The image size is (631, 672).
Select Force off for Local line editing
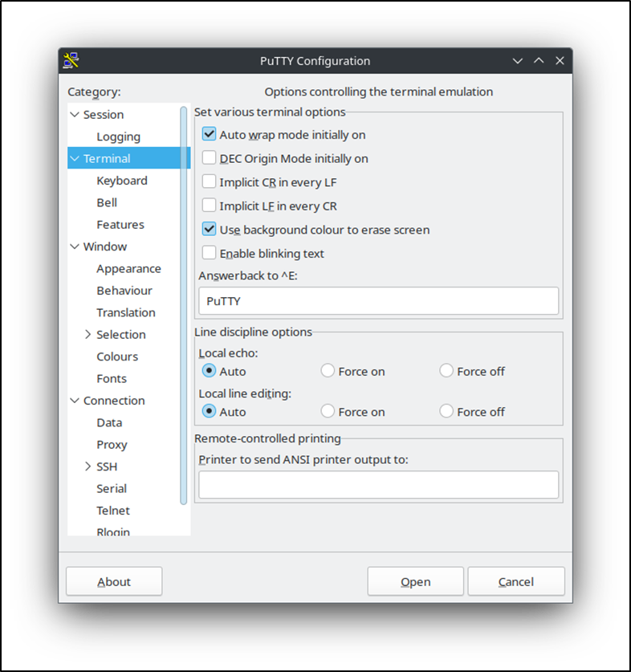coord(446,411)
